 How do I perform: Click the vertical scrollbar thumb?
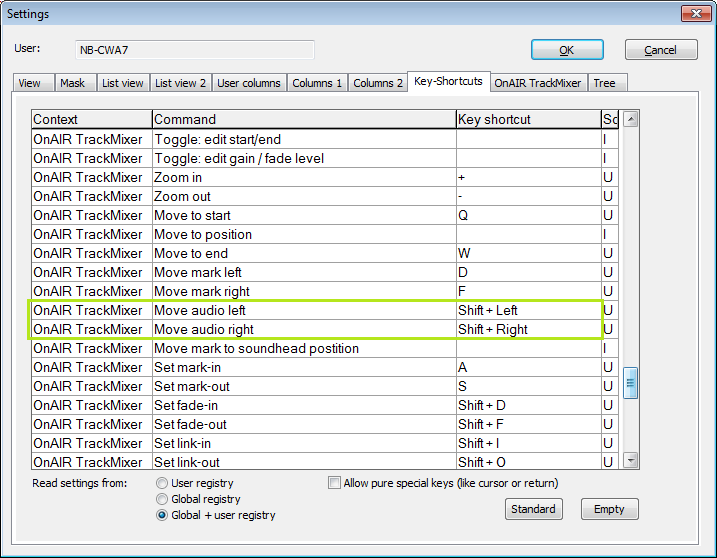[x=630, y=383]
